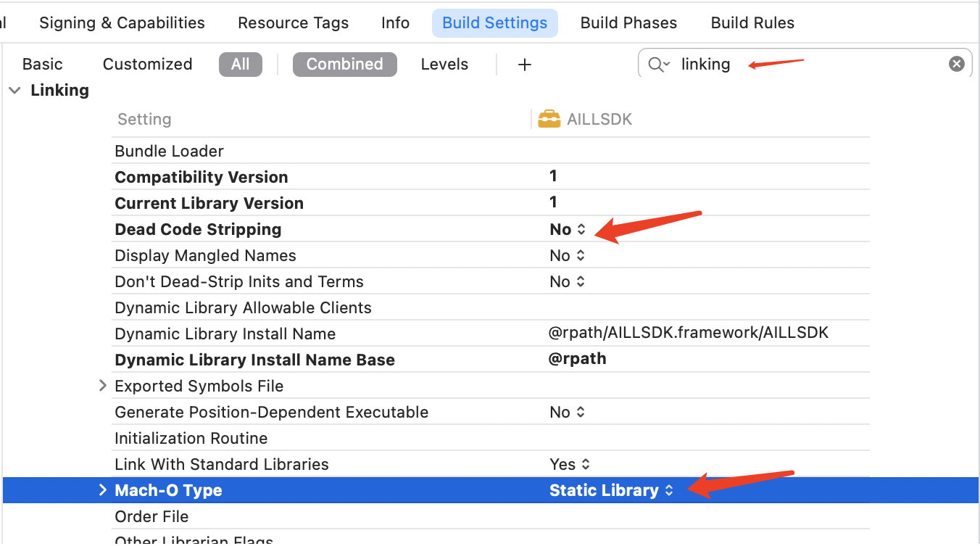Expand the Exported Symbols File row
The height and width of the screenshot is (546, 980).
pos(102,386)
